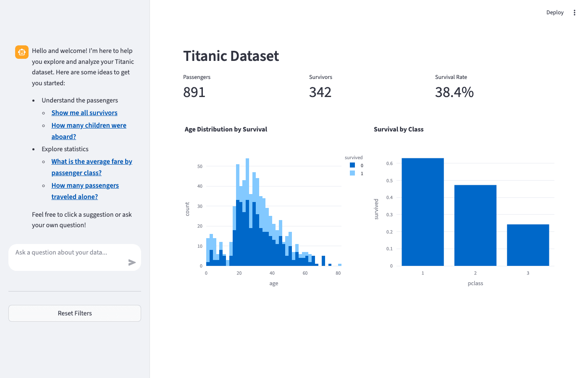
Task: Open the three-dot main menu
Action: click(x=574, y=13)
